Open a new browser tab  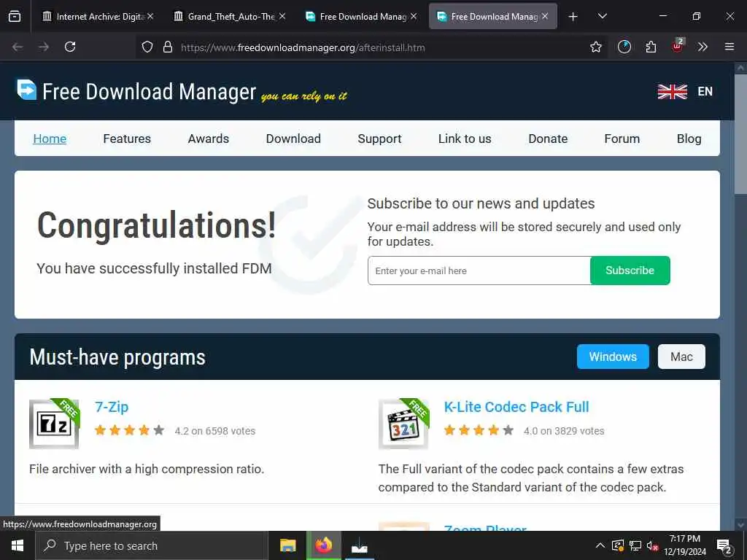pos(573,17)
